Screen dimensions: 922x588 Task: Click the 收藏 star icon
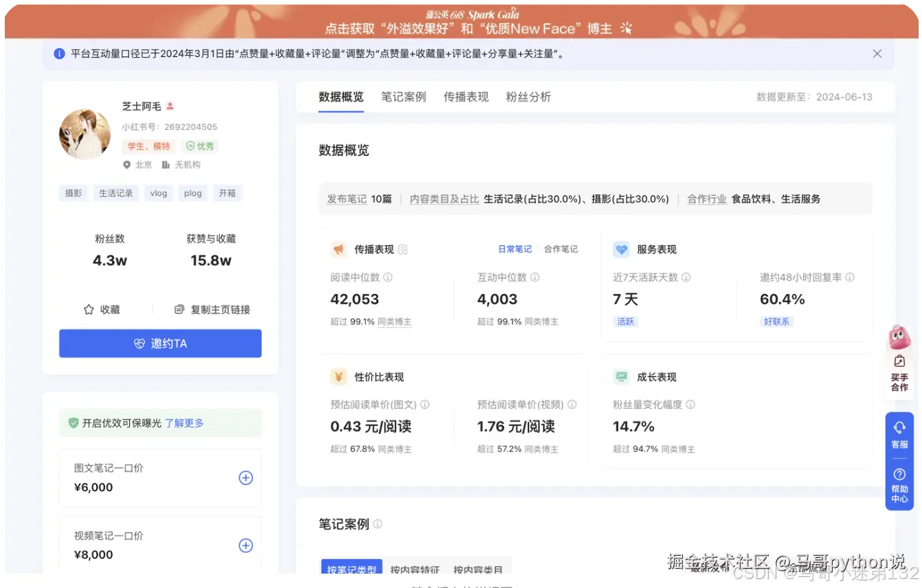[87, 309]
